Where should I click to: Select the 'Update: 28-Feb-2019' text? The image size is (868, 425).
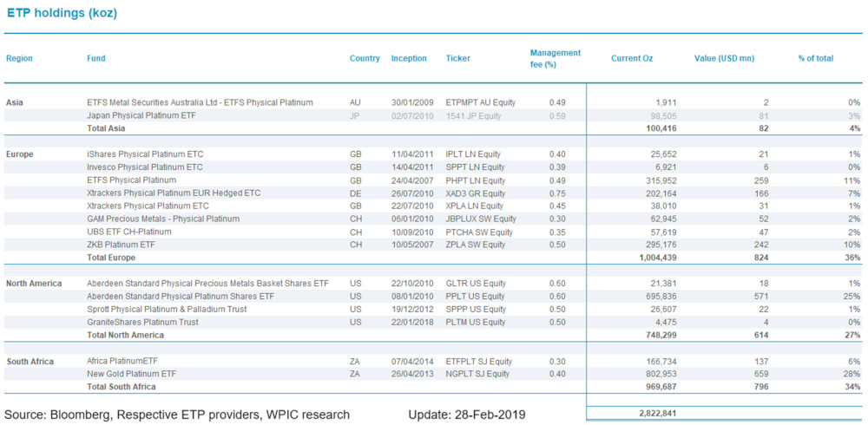[467, 415]
